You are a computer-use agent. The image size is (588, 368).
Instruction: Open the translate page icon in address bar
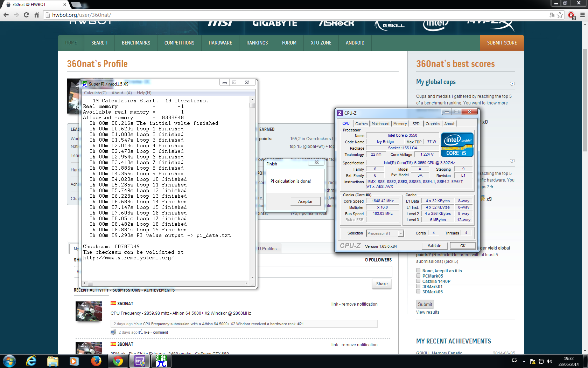pos(552,15)
